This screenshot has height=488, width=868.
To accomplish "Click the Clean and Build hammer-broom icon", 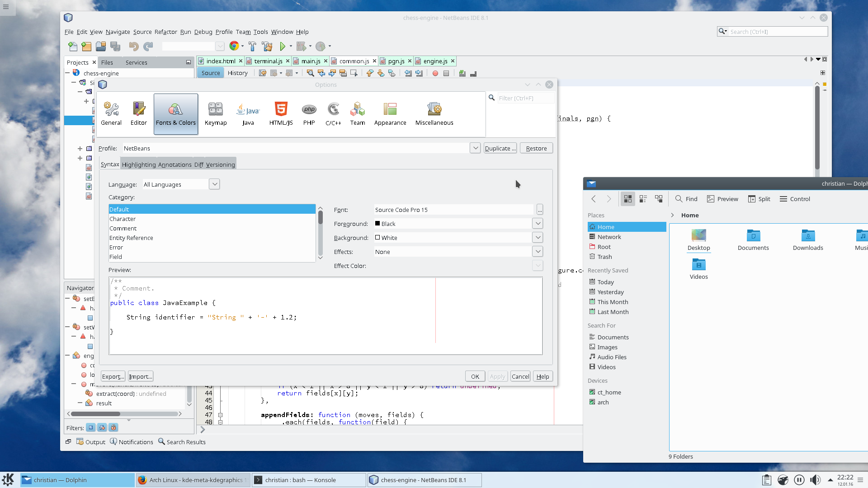I will [x=267, y=46].
